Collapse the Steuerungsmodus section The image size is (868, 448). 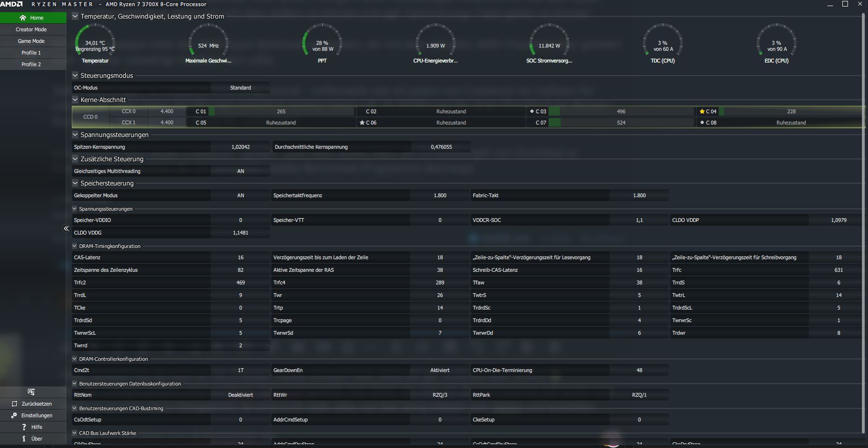tap(75, 76)
